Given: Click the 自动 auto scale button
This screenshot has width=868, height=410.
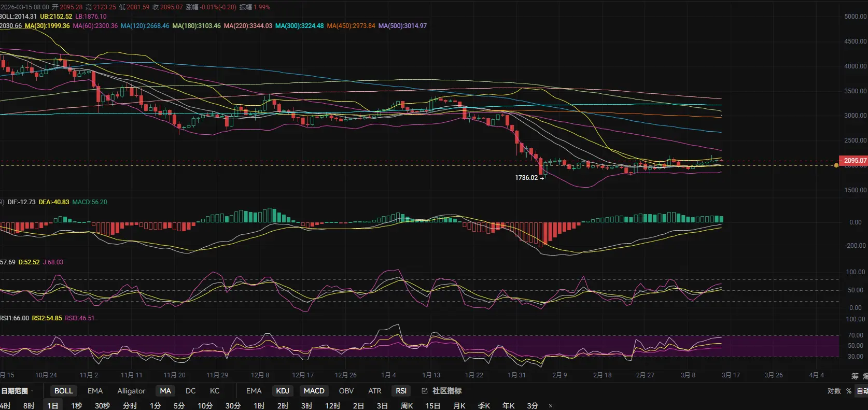Looking at the screenshot, I should coord(862,391).
